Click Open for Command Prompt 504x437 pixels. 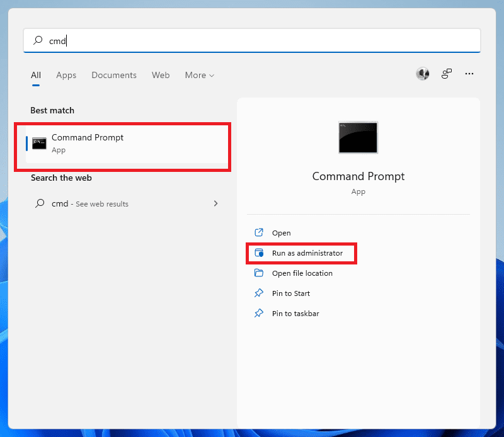tap(281, 233)
